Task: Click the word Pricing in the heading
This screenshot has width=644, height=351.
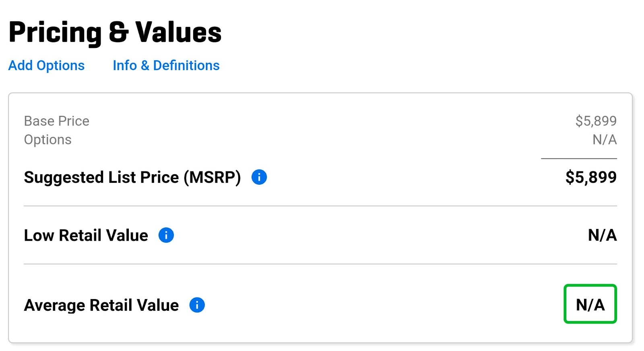Action: click(x=55, y=33)
